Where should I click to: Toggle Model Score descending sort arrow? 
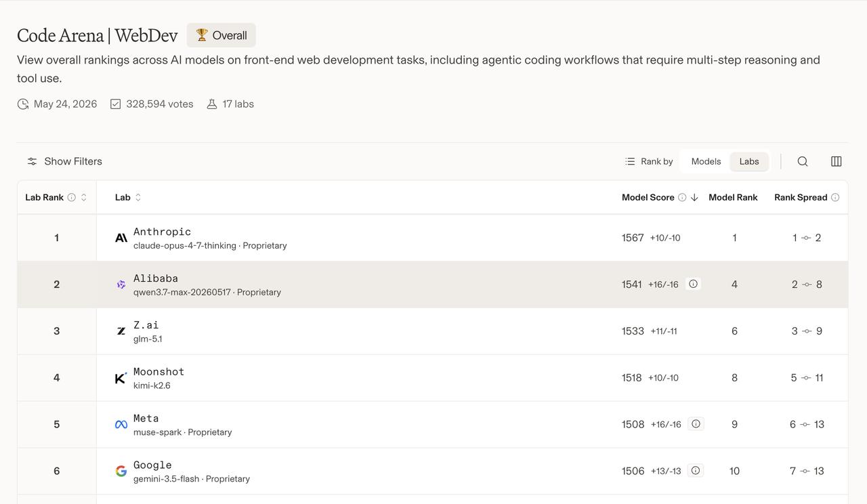(x=694, y=198)
